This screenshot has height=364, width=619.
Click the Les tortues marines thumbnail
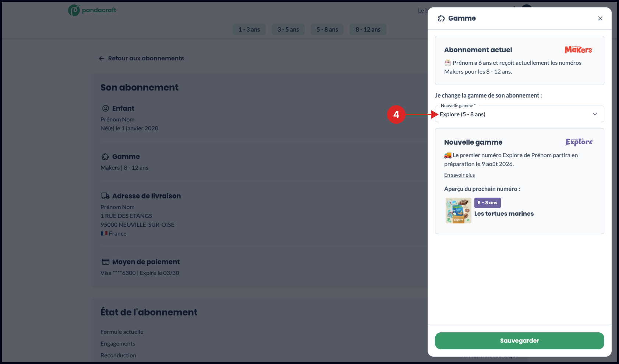[458, 211]
